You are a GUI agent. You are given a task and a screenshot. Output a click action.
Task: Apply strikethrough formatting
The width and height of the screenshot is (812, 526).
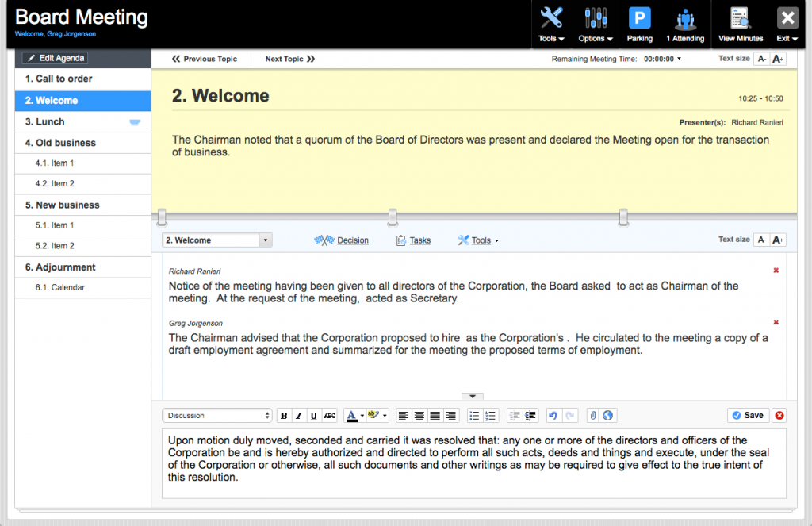pyautogui.click(x=329, y=416)
